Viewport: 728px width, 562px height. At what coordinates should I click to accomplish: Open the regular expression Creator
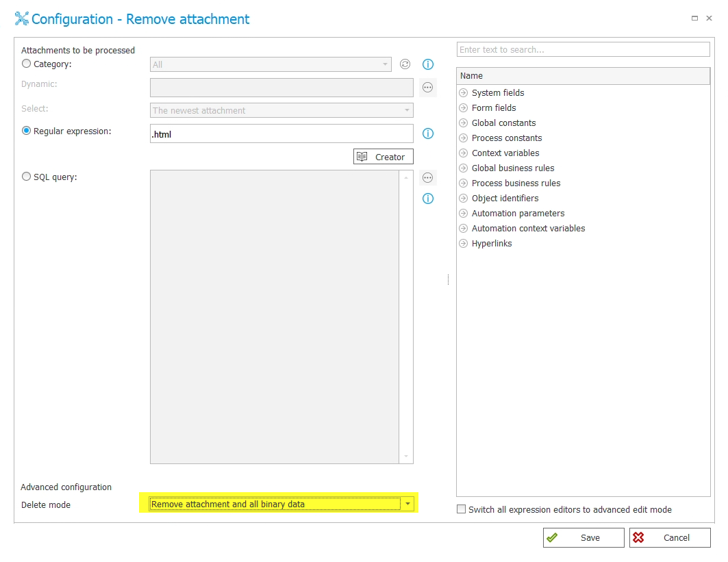point(384,157)
